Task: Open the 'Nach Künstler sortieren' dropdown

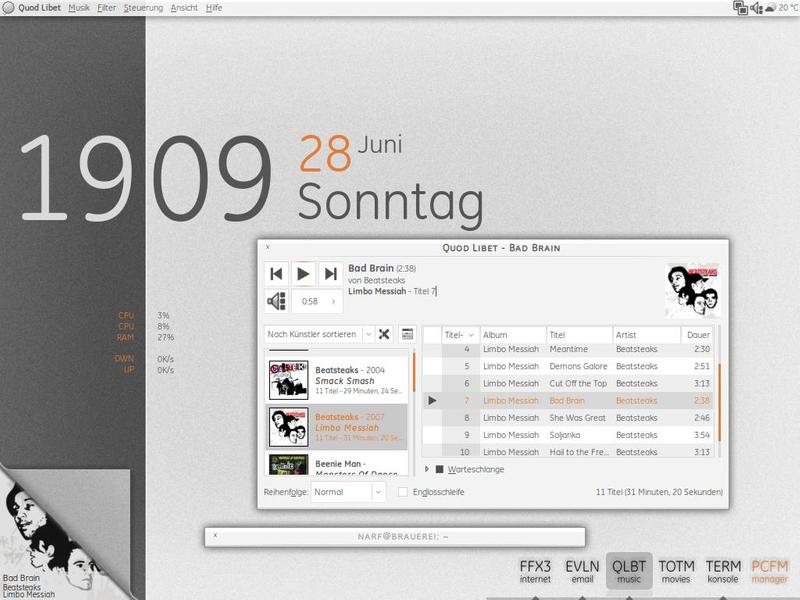Action: click(x=319, y=334)
